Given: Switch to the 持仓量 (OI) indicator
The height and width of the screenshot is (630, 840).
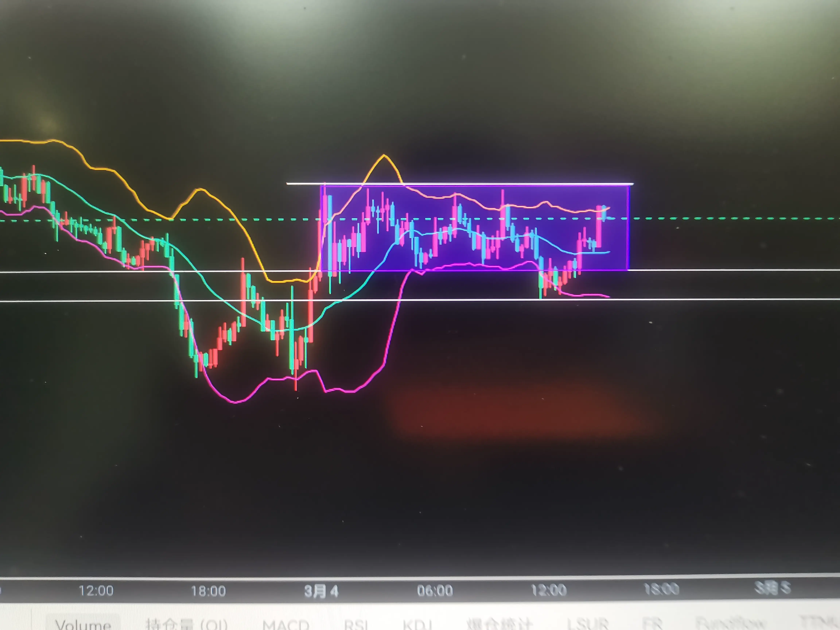Looking at the screenshot, I should point(186,624).
